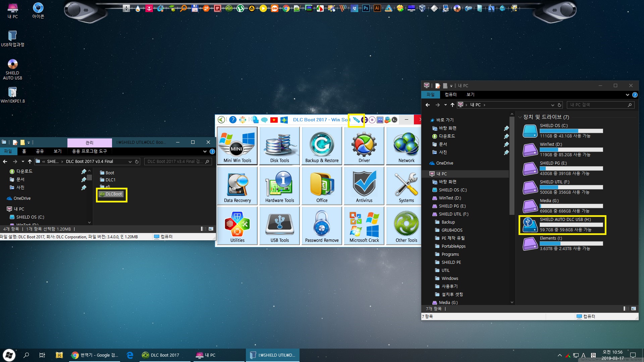Open the 공유 ribbon tab
Screen dimensions: 644x362
click(x=40, y=152)
